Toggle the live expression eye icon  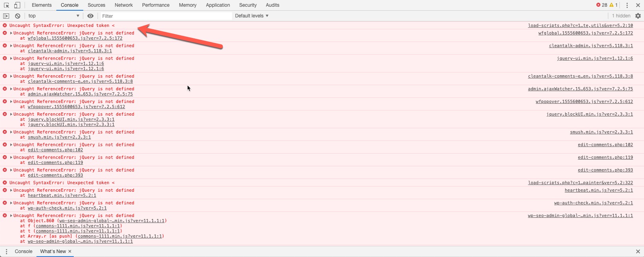pyautogui.click(x=90, y=16)
